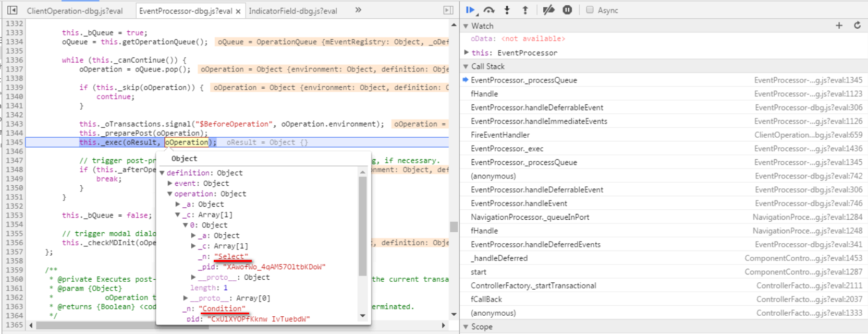
Task: Open the ComponentController file link at eval:1453
Action: pos(803,258)
